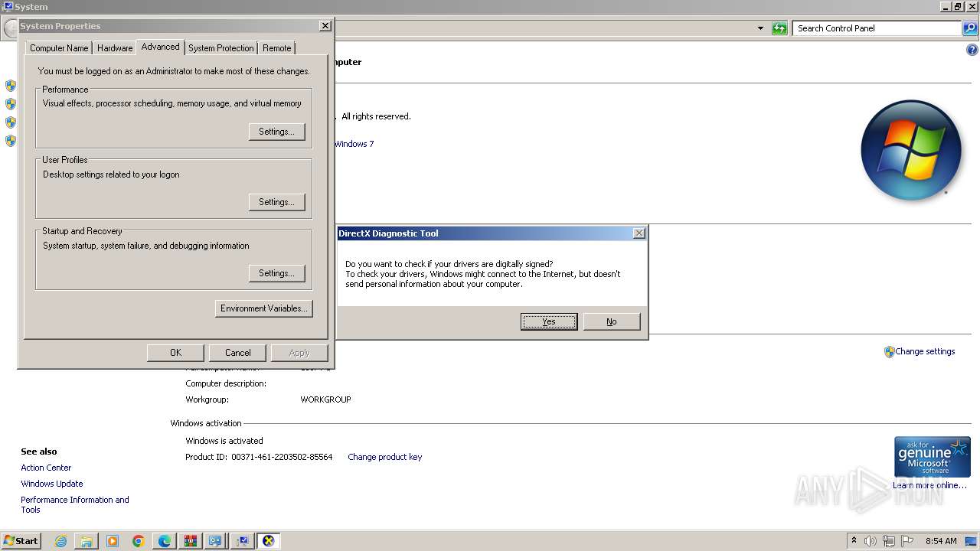The width and height of the screenshot is (980, 551).
Task: Show hidden system tray icons
Action: point(854,541)
